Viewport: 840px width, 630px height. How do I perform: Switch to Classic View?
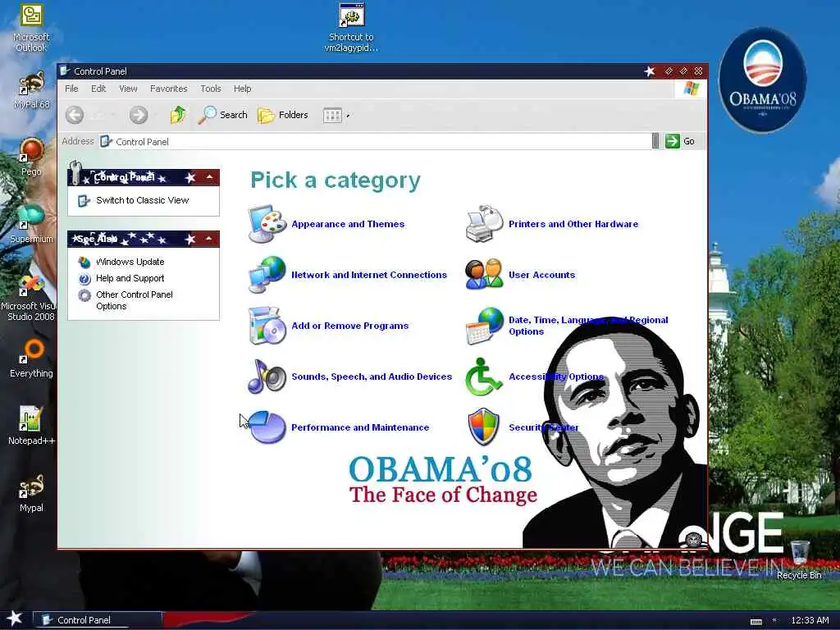pos(142,200)
